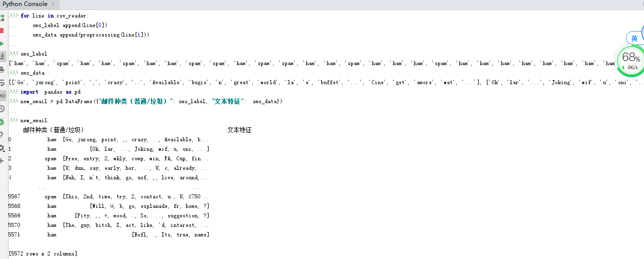Open command history via the clock icon

point(2,109)
